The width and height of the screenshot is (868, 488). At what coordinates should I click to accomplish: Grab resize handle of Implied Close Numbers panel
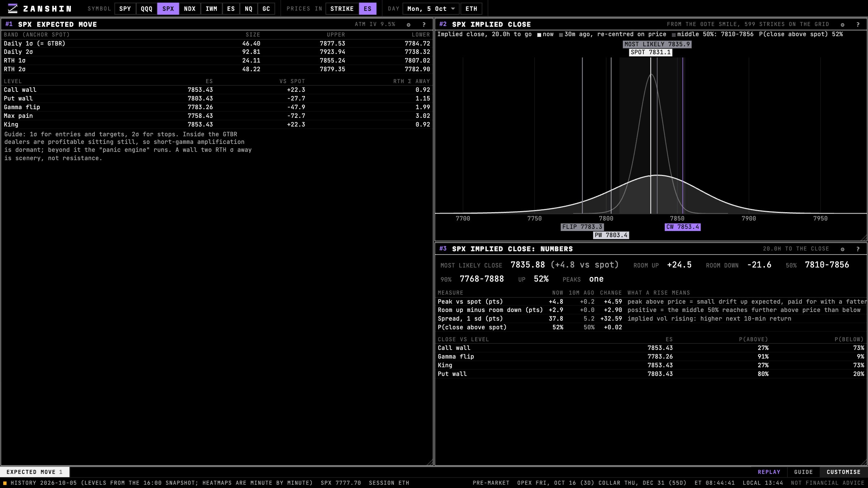[864, 462]
